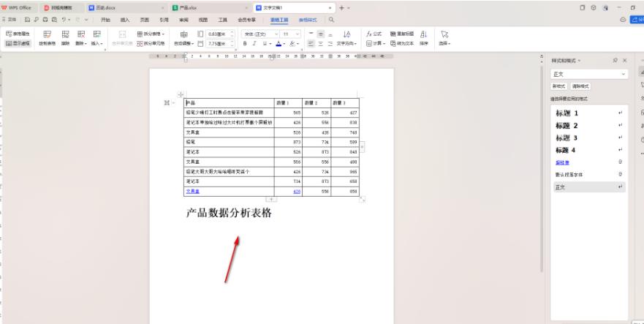Open the File (文件) menu
Screen dimensions: 644x324
click(x=10, y=19)
